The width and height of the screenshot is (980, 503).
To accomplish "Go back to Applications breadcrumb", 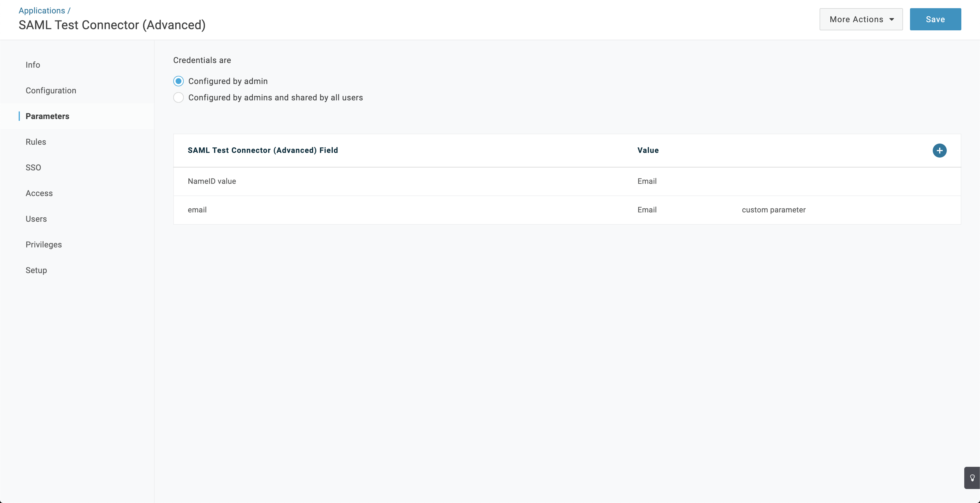I will [x=42, y=11].
